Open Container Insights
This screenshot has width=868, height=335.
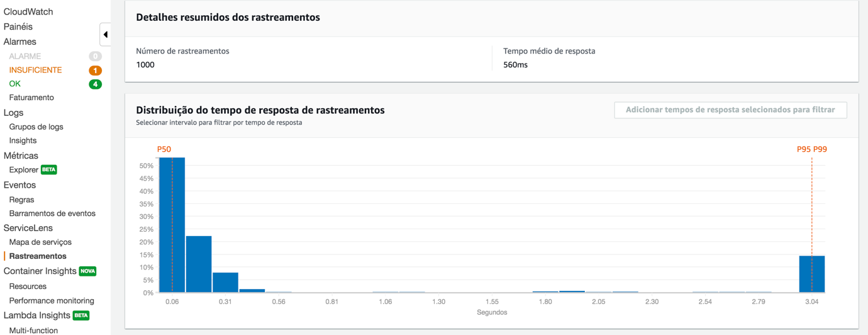click(40, 271)
